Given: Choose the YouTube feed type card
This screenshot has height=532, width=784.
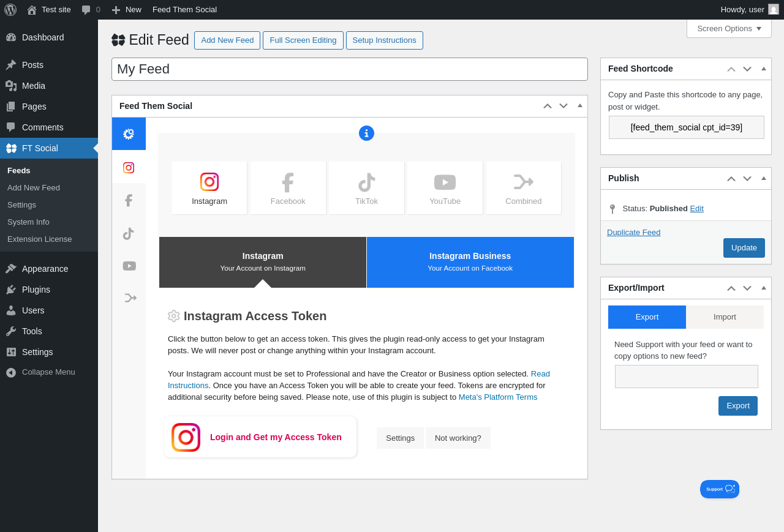Looking at the screenshot, I should 445,188.
